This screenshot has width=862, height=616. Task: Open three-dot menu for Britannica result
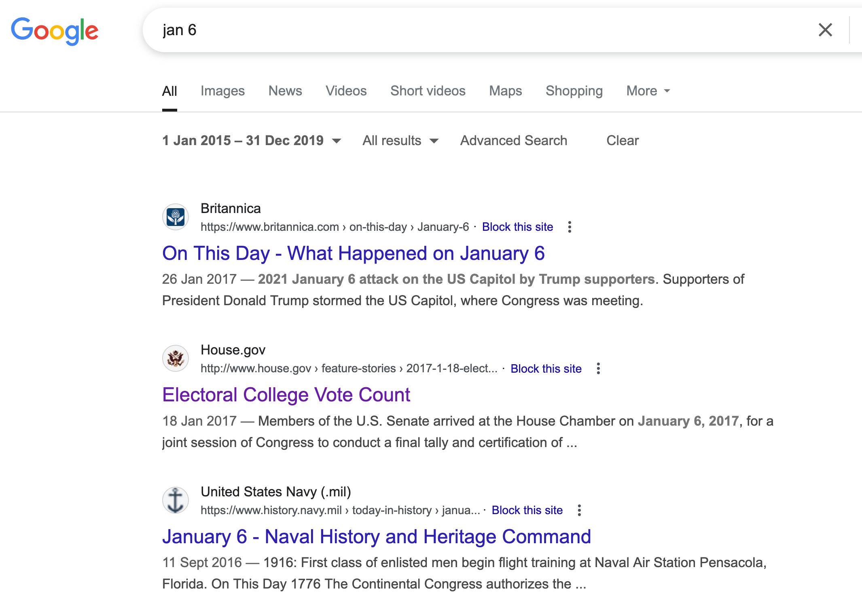point(569,227)
